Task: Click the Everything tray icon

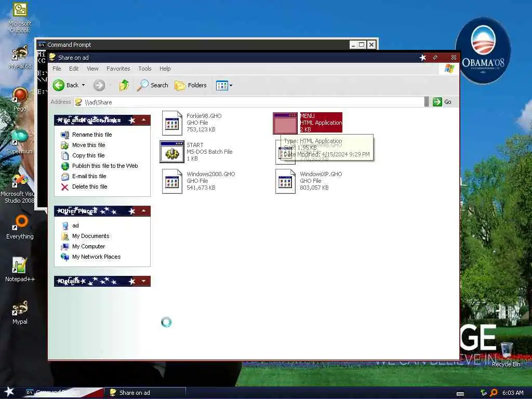Action: click(x=494, y=393)
